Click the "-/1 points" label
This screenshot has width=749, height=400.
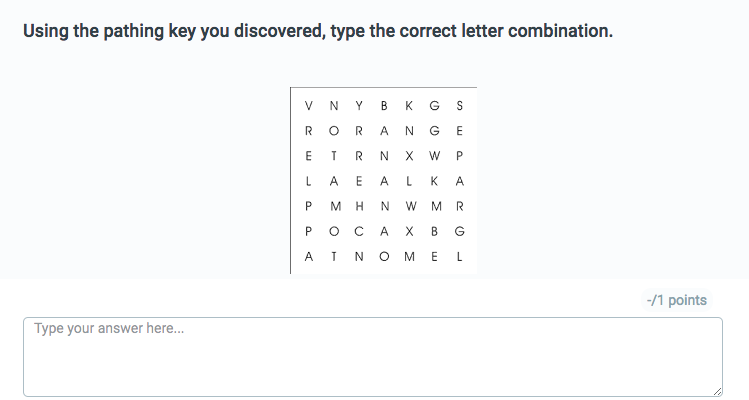(676, 300)
